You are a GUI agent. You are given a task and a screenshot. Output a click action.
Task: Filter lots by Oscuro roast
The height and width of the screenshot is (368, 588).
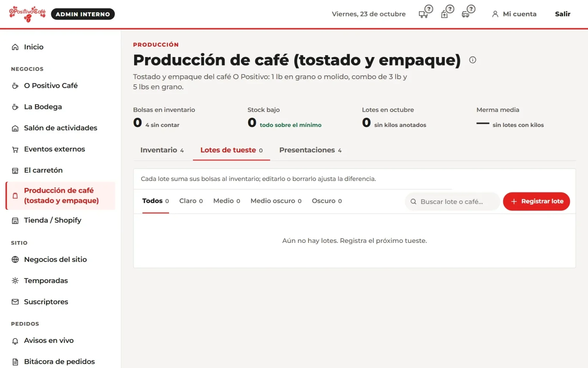(x=327, y=201)
